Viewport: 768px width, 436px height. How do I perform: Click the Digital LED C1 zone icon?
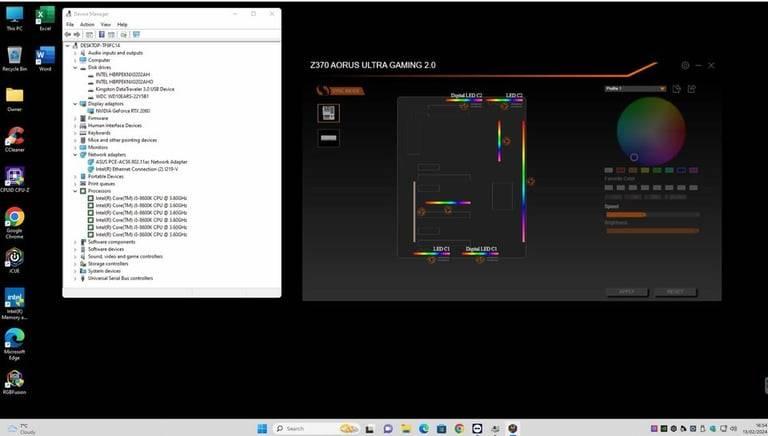pos(480,260)
